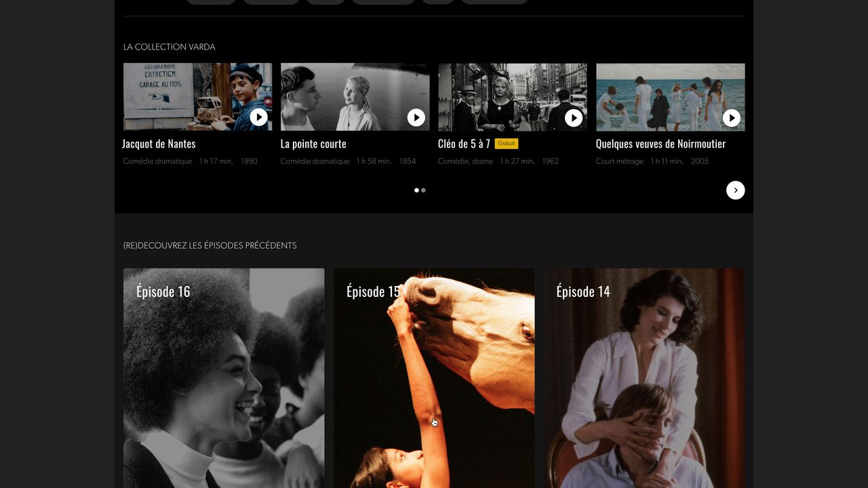This screenshot has height=488, width=868.
Task: Open Cléo de 5 à 7 title
Action: (464, 144)
